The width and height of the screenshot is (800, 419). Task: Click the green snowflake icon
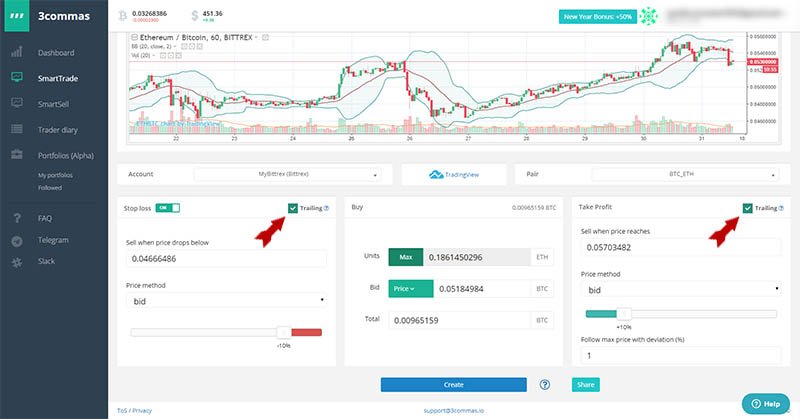click(x=648, y=16)
